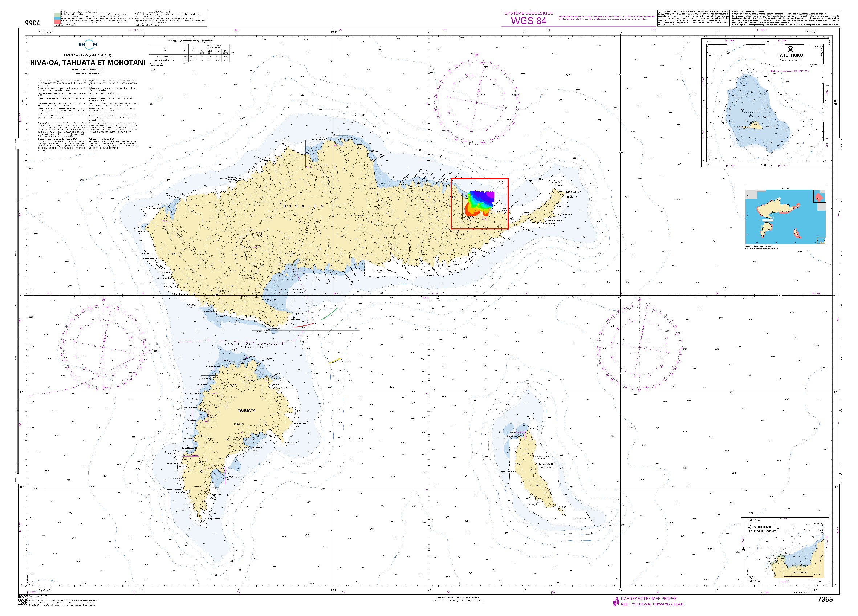Click the keep waterways clean pictogram
Screen dimensions: 858x616
(616, 601)
